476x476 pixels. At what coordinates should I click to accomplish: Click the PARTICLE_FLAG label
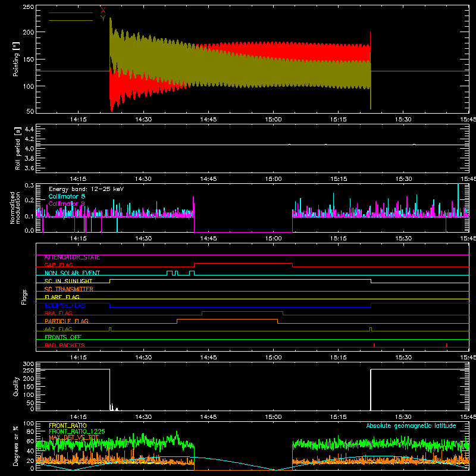tap(67, 321)
